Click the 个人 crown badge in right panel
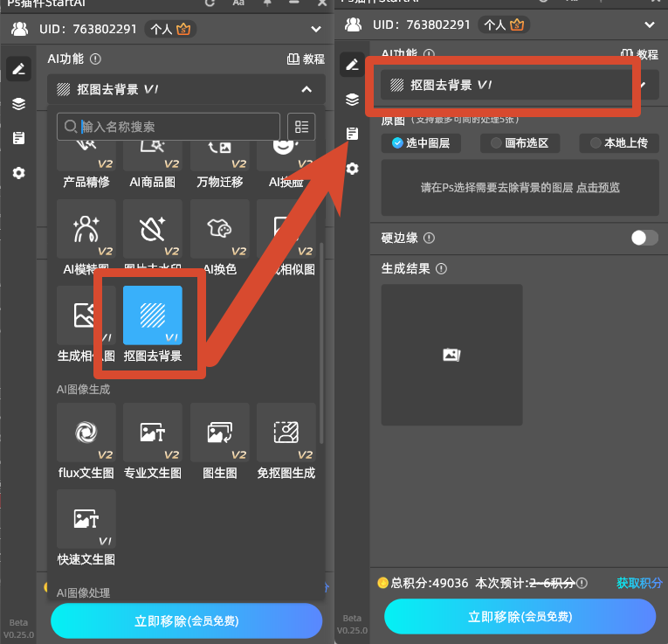The image size is (668, 644). pos(504,24)
